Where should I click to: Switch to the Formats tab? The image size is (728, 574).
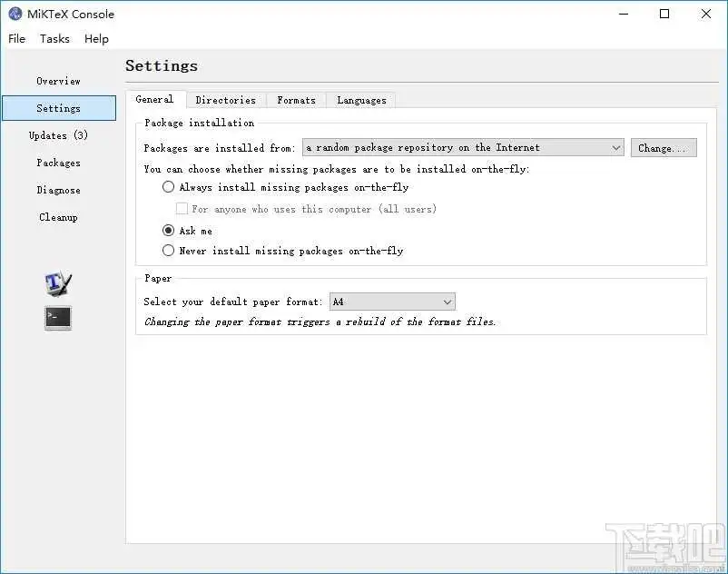(x=296, y=100)
